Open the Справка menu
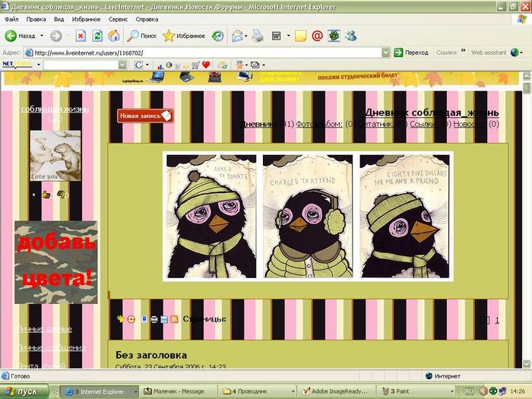 pos(147,19)
